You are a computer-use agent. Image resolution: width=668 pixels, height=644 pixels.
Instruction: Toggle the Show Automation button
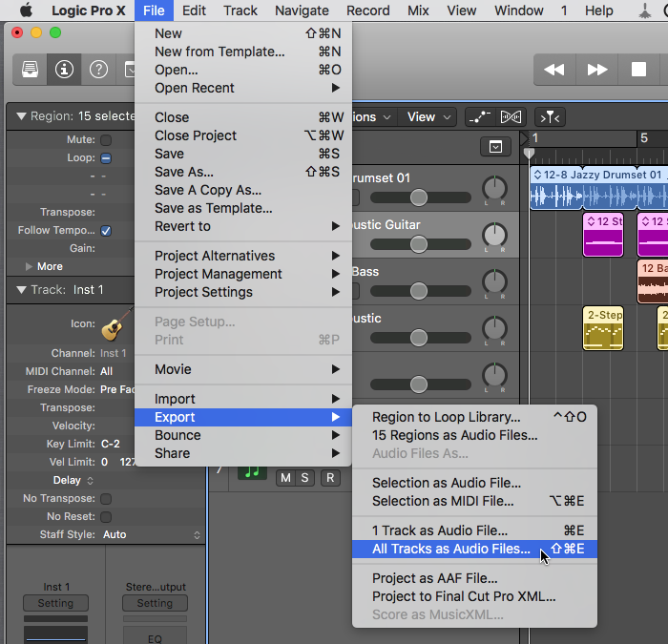point(480,116)
